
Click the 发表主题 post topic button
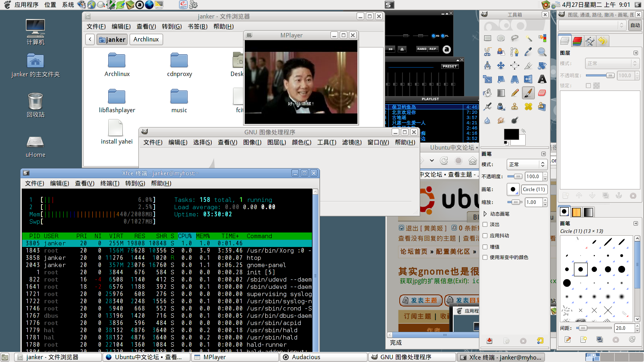pyautogui.click(x=421, y=300)
